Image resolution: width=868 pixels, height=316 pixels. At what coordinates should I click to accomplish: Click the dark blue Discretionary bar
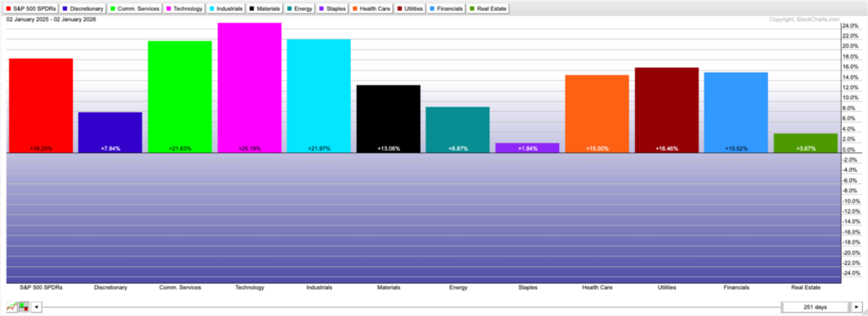pyautogui.click(x=110, y=132)
